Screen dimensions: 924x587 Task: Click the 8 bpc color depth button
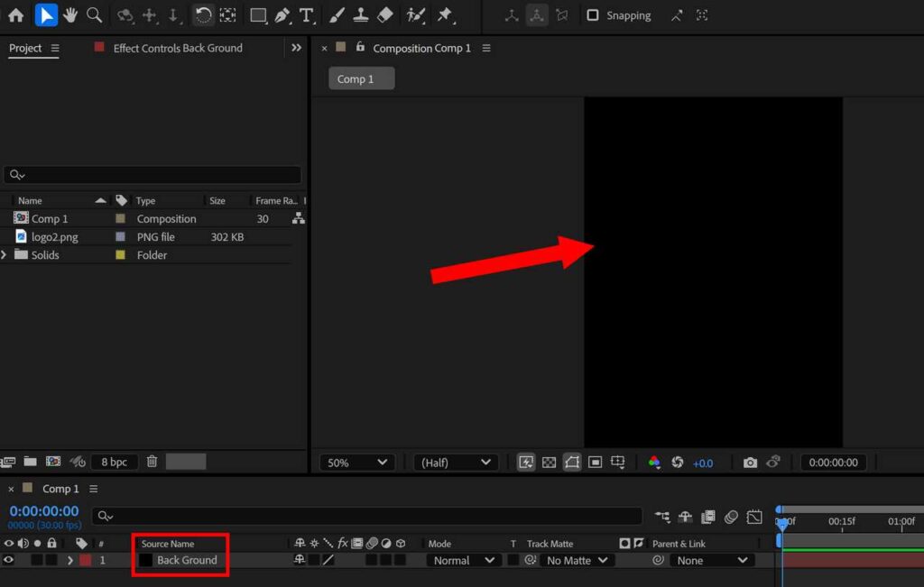click(x=114, y=463)
